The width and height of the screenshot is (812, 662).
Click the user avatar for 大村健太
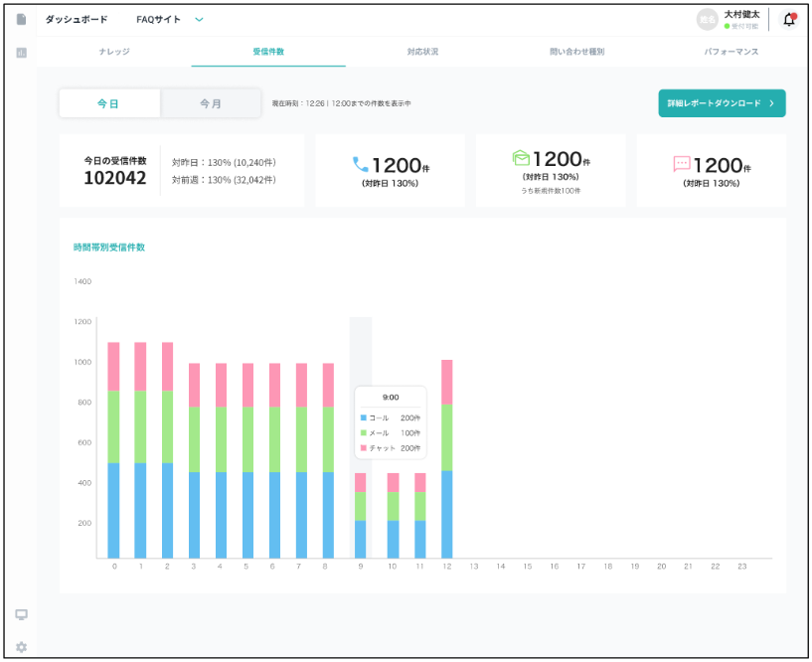[x=707, y=19]
